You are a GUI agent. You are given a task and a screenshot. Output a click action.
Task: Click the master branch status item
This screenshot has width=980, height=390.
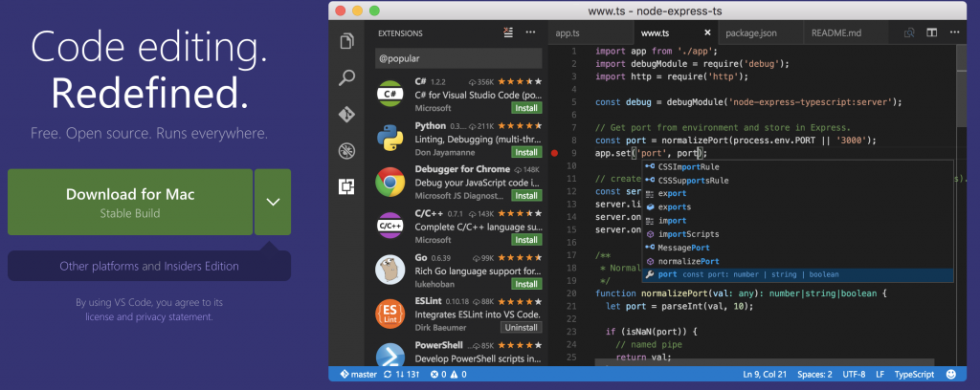pos(358,375)
